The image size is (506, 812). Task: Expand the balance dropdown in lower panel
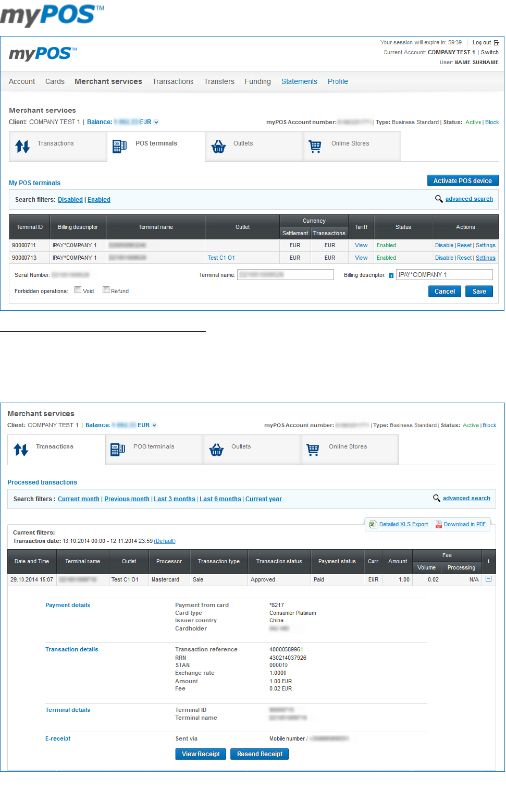(154, 425)
